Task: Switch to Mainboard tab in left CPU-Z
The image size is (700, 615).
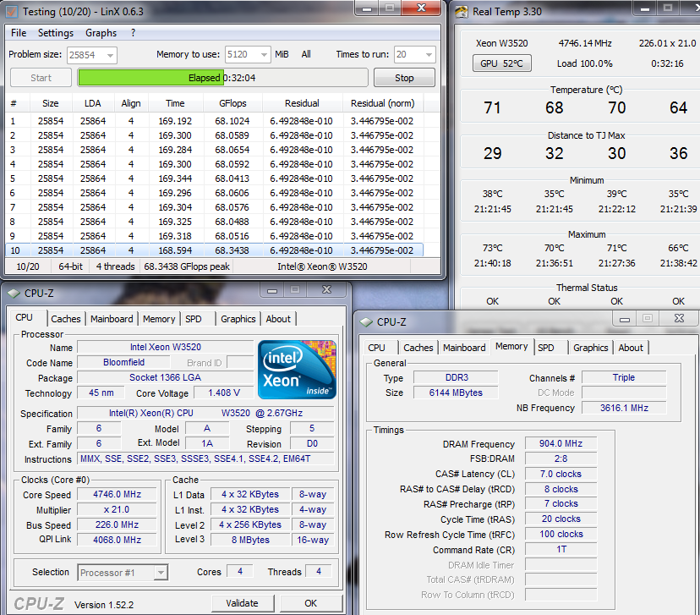Action: tap(112, 319)
